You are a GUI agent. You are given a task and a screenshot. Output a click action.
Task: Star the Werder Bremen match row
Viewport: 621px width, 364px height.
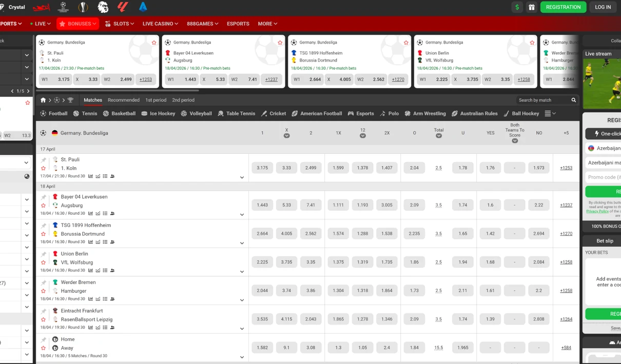coord(44,291)
